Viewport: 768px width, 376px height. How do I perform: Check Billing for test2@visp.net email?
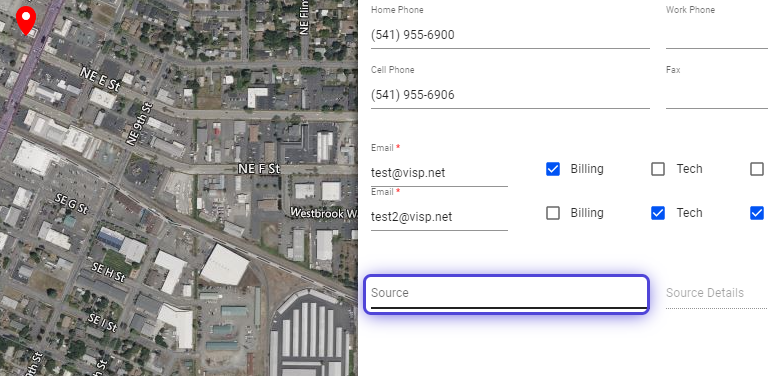(x=553, y=213)
